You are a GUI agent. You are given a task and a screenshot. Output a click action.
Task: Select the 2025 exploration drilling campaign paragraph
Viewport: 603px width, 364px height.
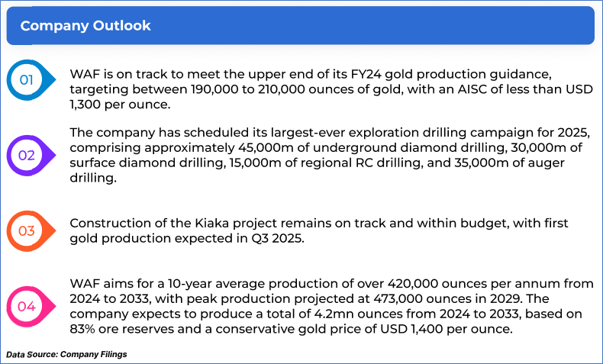coord(328,155)
